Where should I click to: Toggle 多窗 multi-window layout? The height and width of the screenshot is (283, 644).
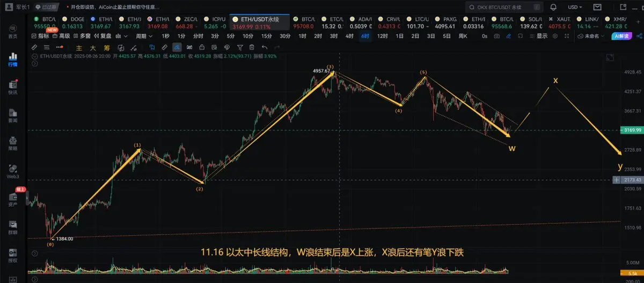pyautogui.click(x=82, y=36)
